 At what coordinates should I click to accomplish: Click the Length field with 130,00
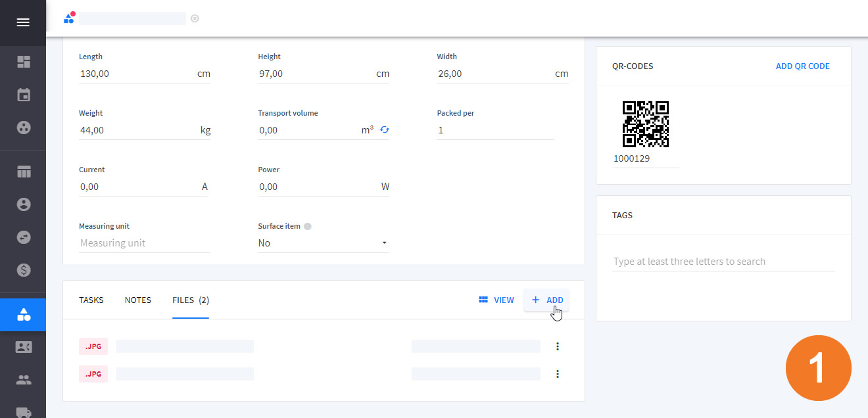pyautogui.click(x=145, y=74)
